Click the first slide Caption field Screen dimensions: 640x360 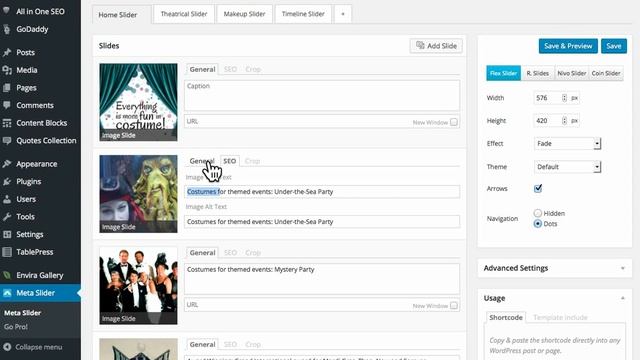(322, 96)
